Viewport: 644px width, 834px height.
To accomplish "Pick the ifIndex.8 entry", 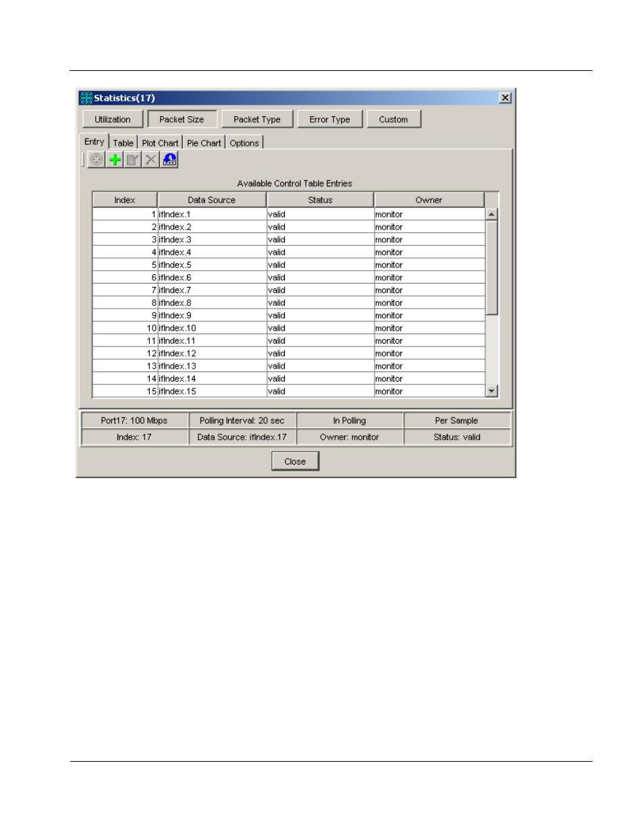I will [x=212, y=303].
